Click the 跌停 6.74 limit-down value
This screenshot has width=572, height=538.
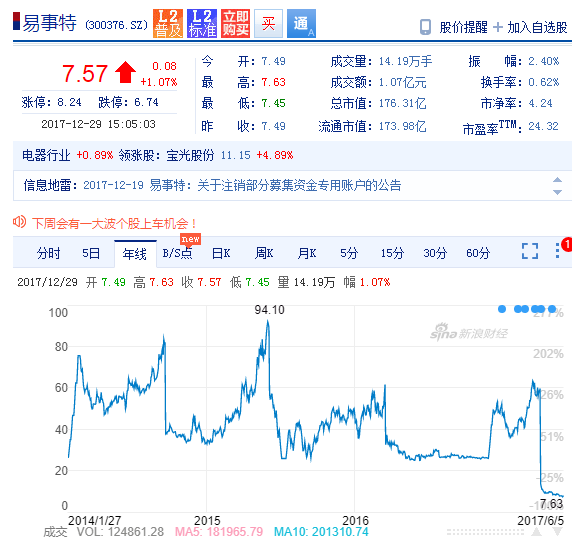(146, 102)
